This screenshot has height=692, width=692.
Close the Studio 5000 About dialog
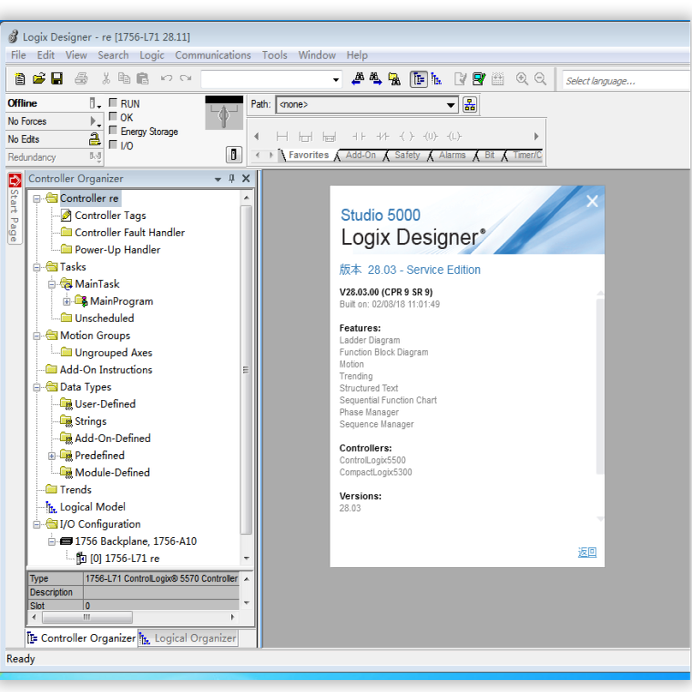(x=592, y=201)
